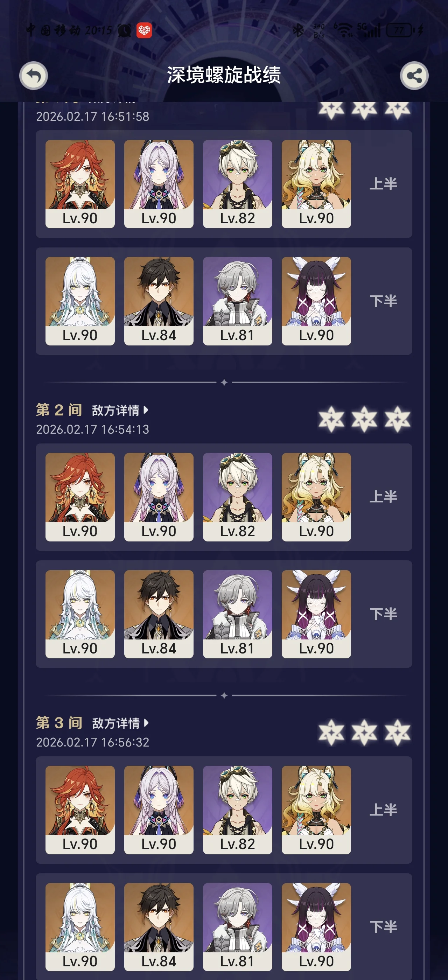Select gray-haired Lv.81 character in Chamber 3 下半

coord(237,927)
